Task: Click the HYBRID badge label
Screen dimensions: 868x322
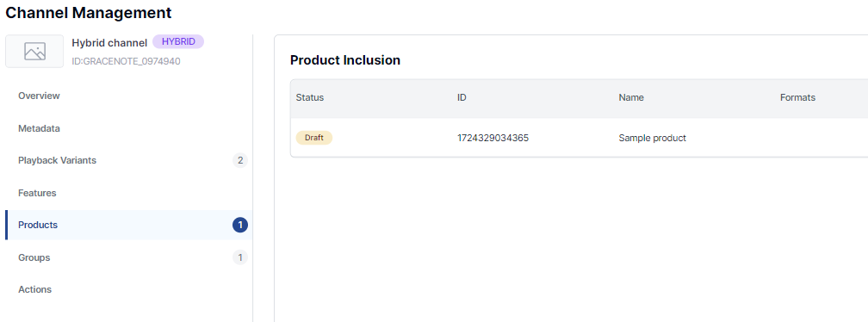Action: [x=178, y=41]
